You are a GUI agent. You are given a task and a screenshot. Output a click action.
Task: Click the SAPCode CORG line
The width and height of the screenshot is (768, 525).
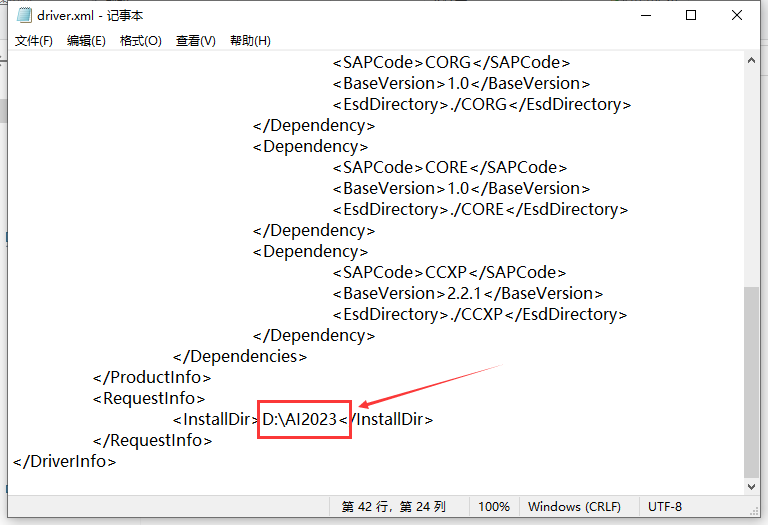click(x=451, y=63)
